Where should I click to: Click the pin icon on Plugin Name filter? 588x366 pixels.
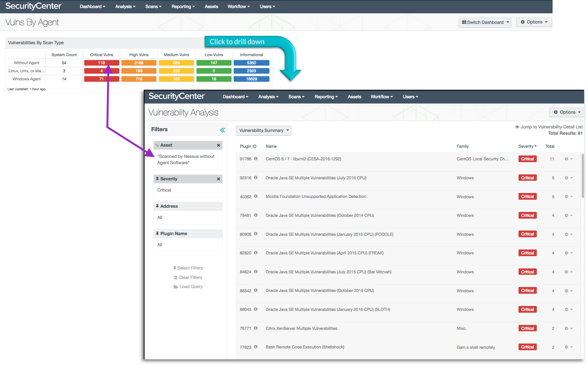click(x=158, y=233)
